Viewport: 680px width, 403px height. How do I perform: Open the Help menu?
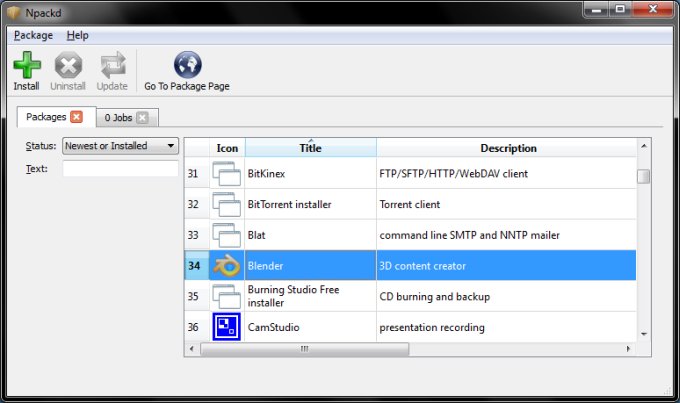[77, 35]
